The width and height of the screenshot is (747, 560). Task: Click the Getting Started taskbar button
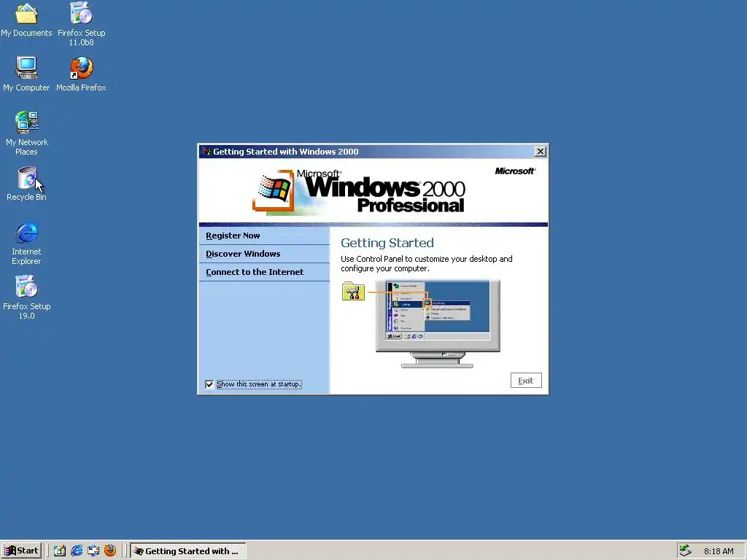point(188,551)
